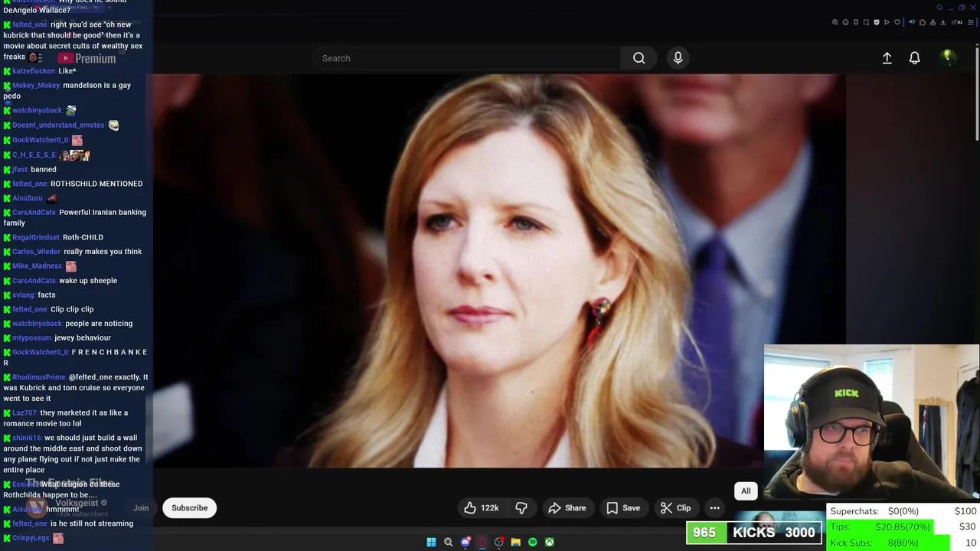Open the browser downloads arrow icon
Screen dimensions: 980x551
pos(943,22)
